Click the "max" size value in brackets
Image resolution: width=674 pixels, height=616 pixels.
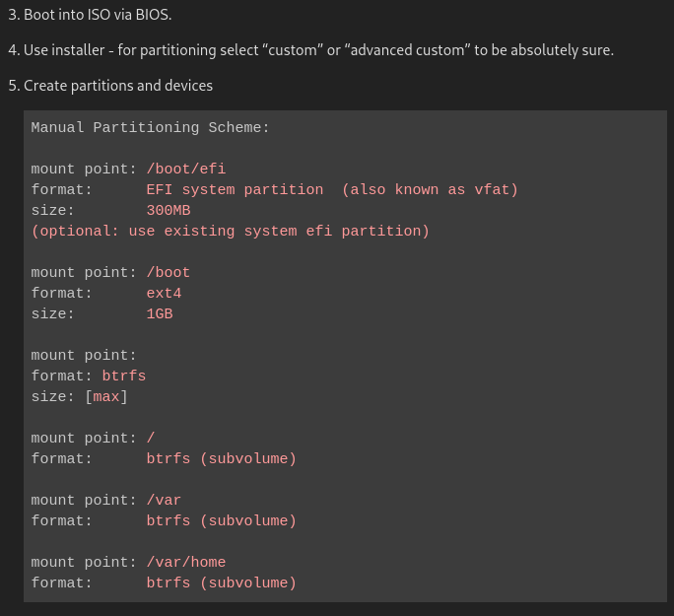click(x=106, y=396)
